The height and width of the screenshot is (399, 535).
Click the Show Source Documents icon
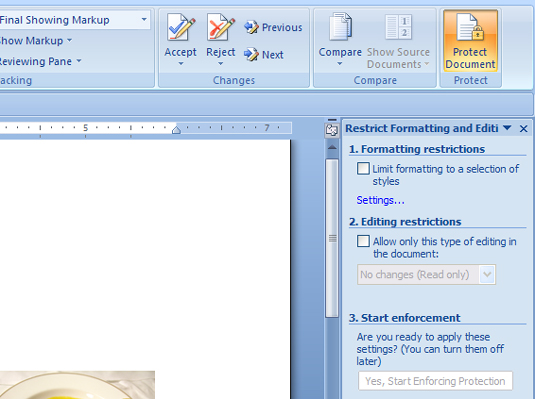tap(398, 27)
